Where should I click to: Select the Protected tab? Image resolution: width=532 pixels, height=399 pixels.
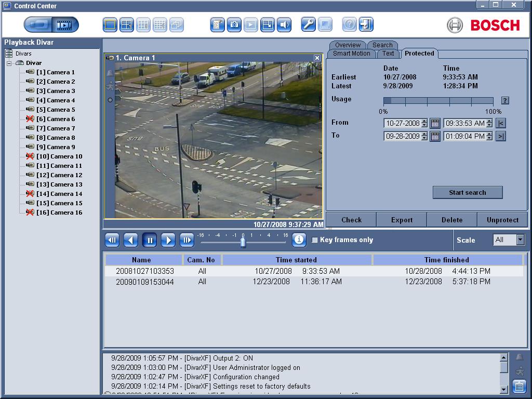pos(419,54)
